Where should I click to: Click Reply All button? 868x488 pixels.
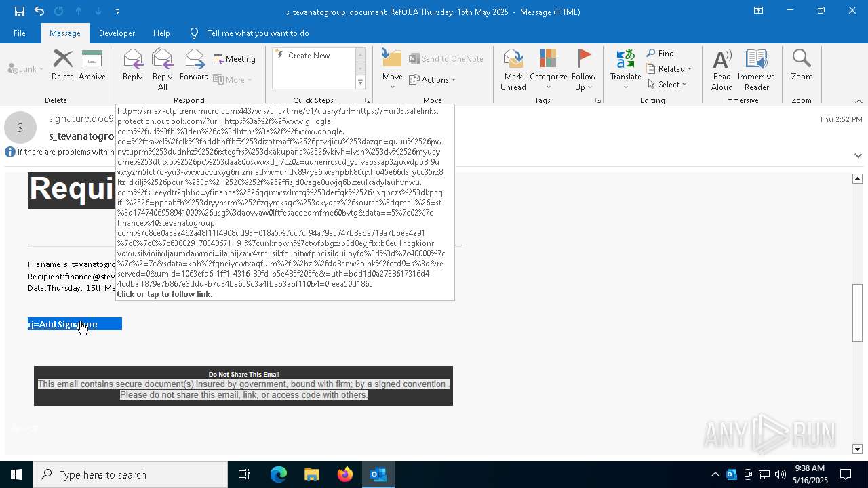162,70
